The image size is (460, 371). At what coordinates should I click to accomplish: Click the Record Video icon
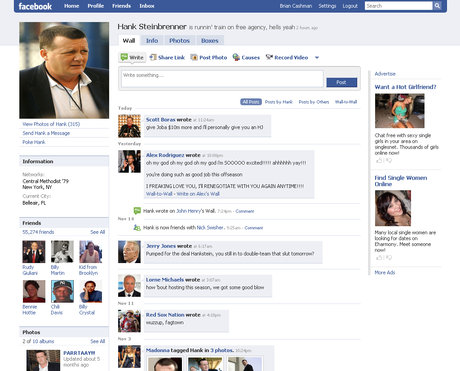click(269, 57)
